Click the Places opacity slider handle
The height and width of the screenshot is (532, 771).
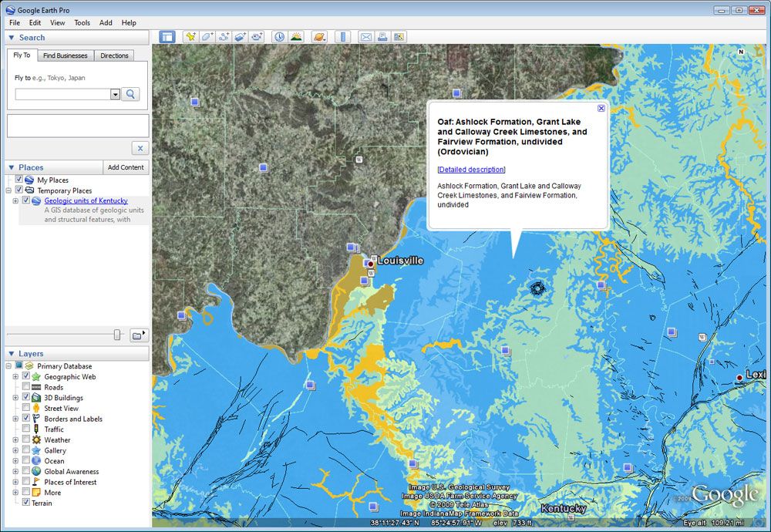tap(117, 335)
